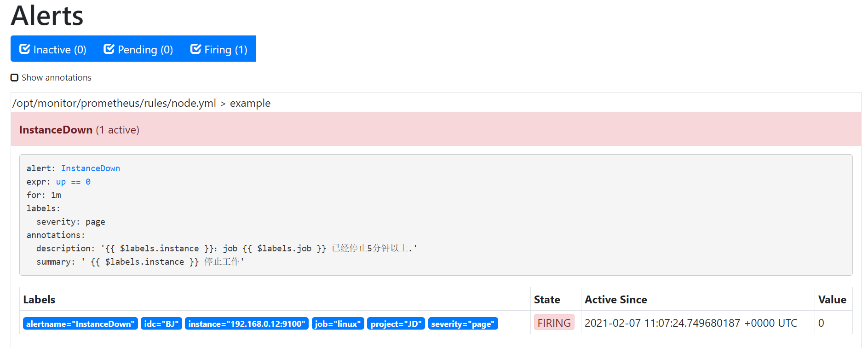Click the job="linux" label badge
Screen dimensions: 868x348
(338, 324)
